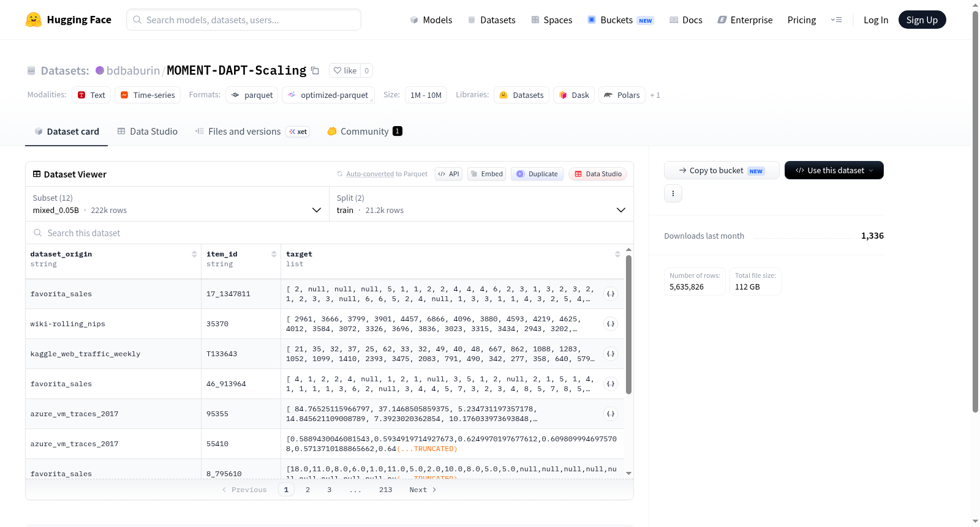Open the Enterprise navigation item
980x527 pixels.
click(x=745, y=20)
